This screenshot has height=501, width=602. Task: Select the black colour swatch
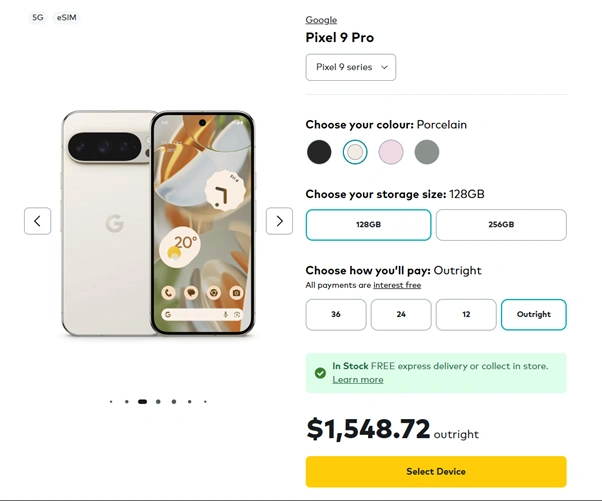(319, 152)
